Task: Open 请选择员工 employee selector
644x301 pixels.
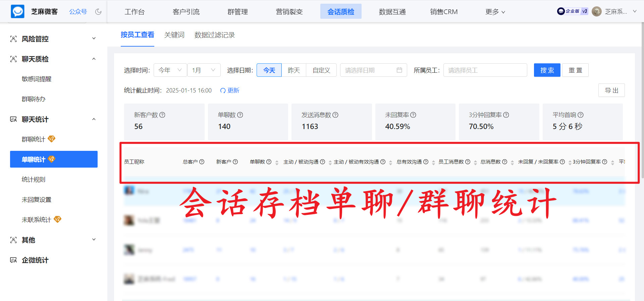Action: [x=485, y=70]
